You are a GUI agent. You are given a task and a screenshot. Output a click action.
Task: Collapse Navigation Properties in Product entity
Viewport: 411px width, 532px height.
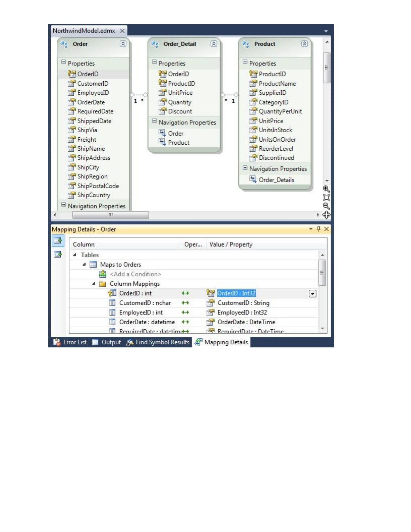pos(245,167)
